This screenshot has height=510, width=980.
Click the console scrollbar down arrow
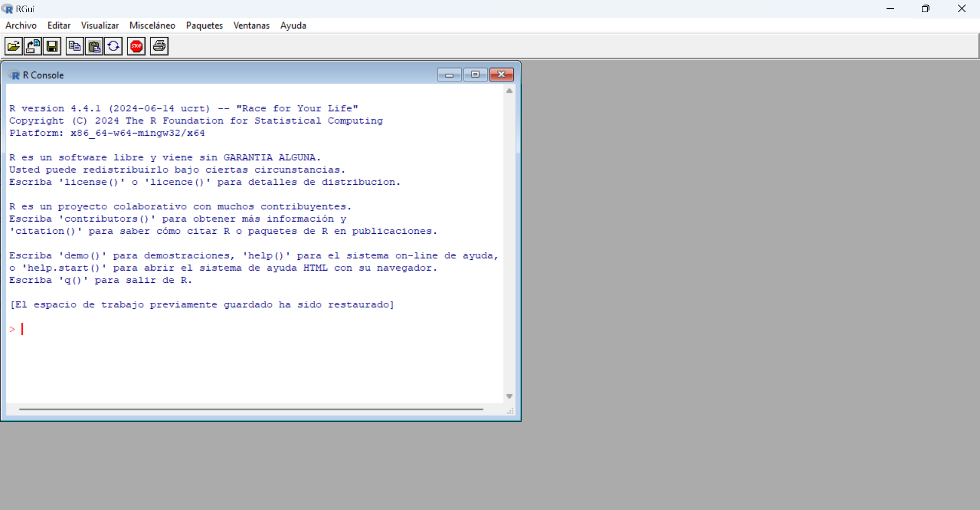click(x=509, y=397)
